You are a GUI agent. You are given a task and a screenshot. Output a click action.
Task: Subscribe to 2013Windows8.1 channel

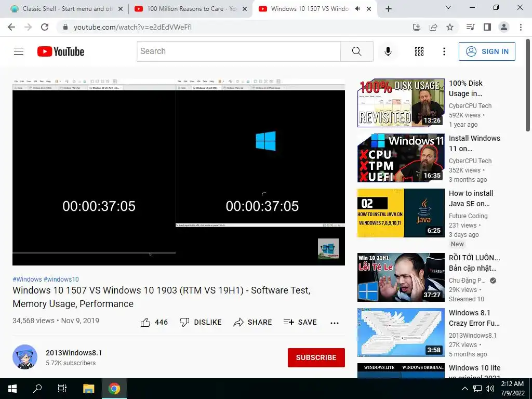coord(316,357)
